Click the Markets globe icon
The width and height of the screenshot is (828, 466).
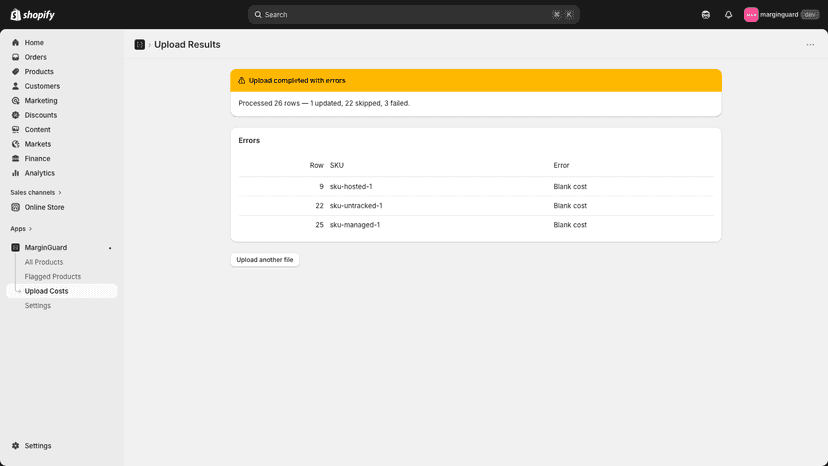point(15,144)
